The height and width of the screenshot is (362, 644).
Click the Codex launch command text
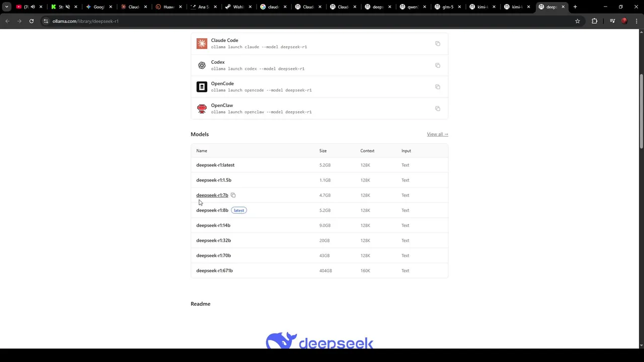pyautogui.click(x=258, y=69)
